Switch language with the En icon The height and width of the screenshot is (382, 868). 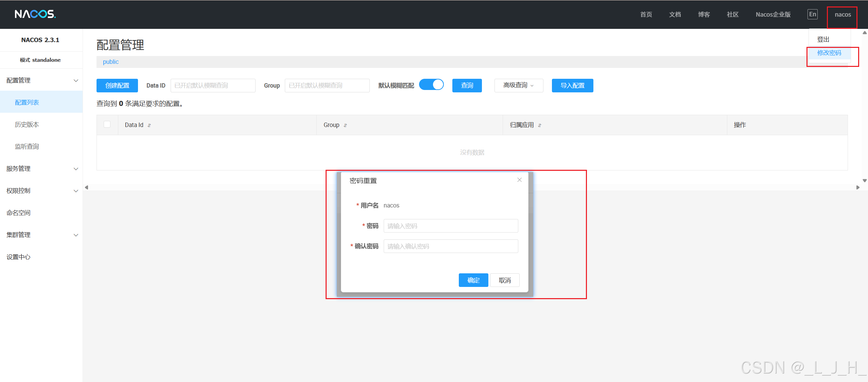tap(812, 14)
